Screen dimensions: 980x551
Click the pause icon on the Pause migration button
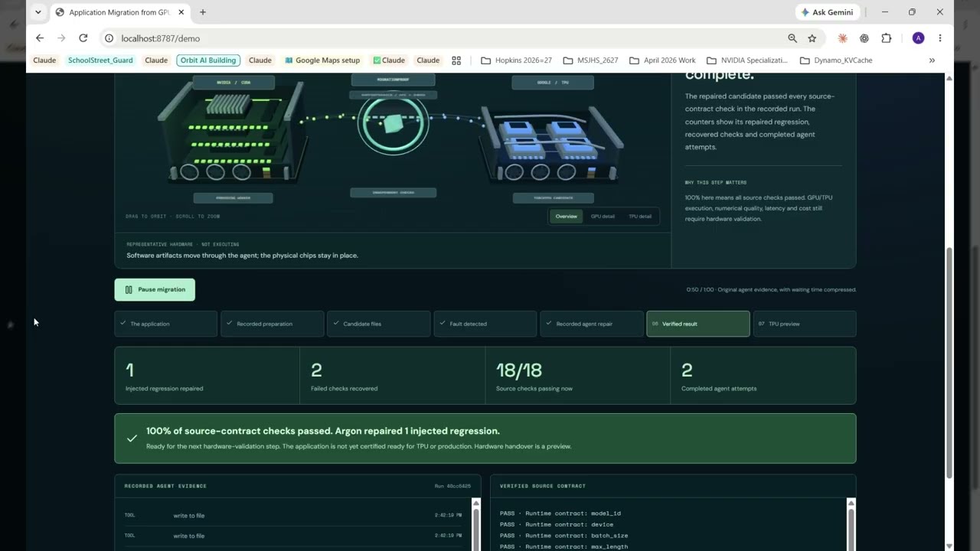pos(129,289)
